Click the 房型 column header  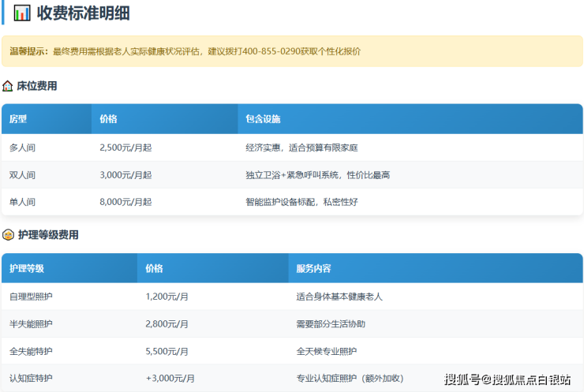click(18, 119)
